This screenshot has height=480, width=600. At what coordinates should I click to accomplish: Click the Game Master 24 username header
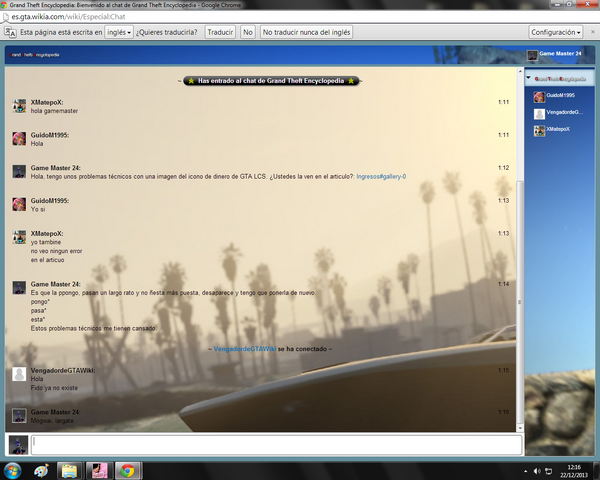560,54
